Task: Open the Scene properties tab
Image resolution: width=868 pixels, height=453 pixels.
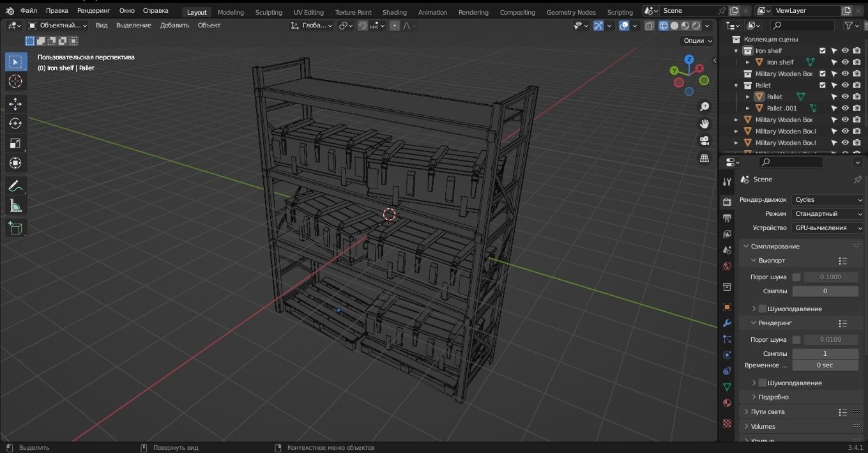Action: click(727, 250)
